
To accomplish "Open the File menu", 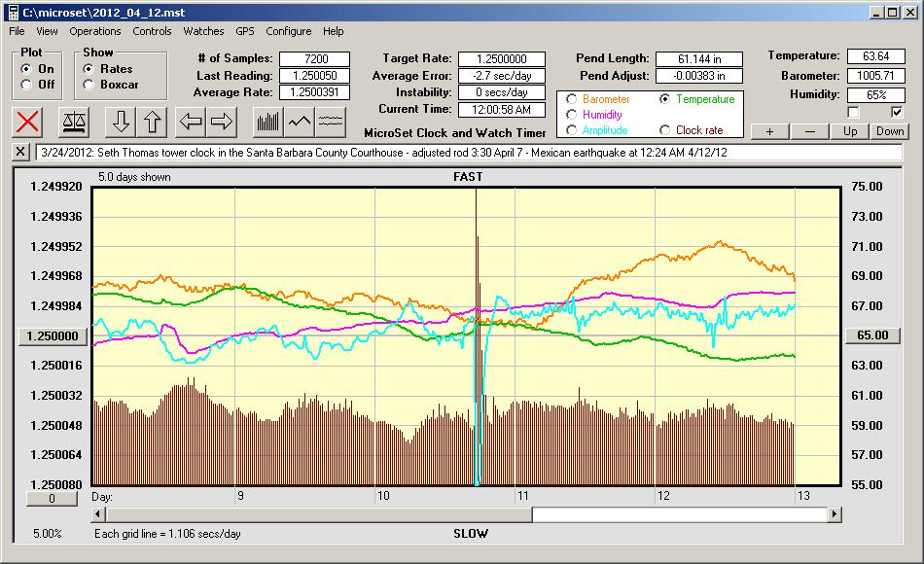I will click(x=17, y=31).
